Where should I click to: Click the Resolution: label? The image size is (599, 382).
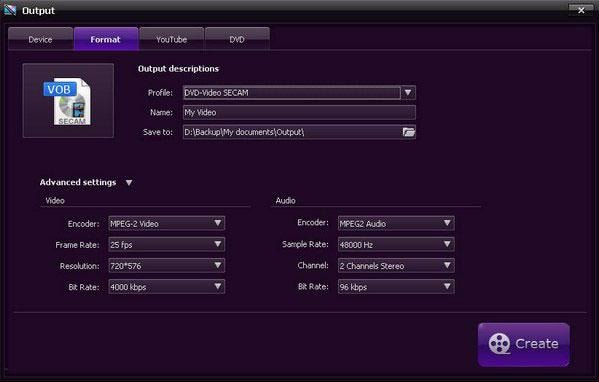click(x=79, y=266)
